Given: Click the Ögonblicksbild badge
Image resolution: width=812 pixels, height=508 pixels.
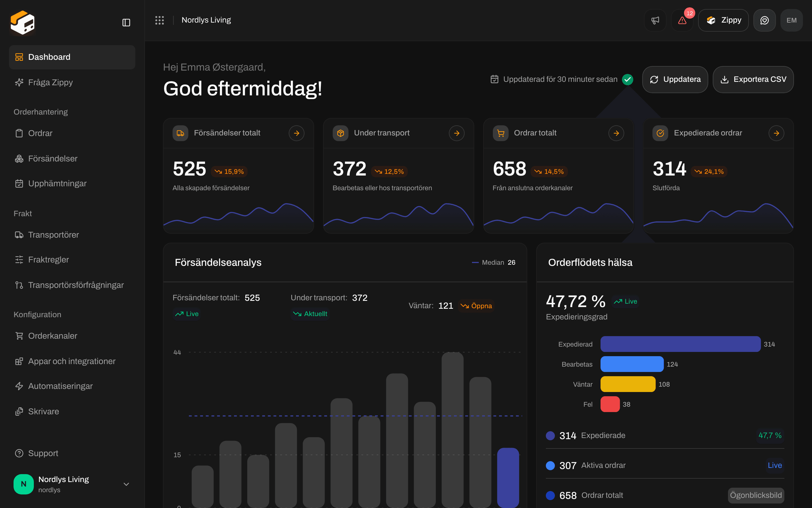Looking at the screenshot, I should (x=756, y=495).
